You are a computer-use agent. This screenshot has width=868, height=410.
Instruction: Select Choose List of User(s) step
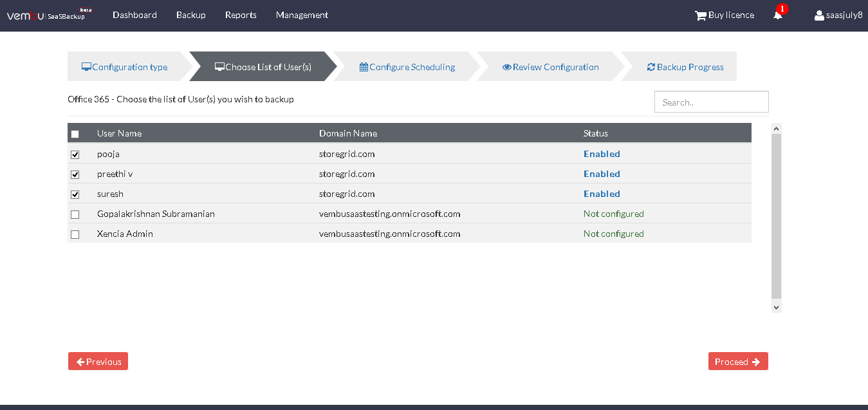point(263,67)
